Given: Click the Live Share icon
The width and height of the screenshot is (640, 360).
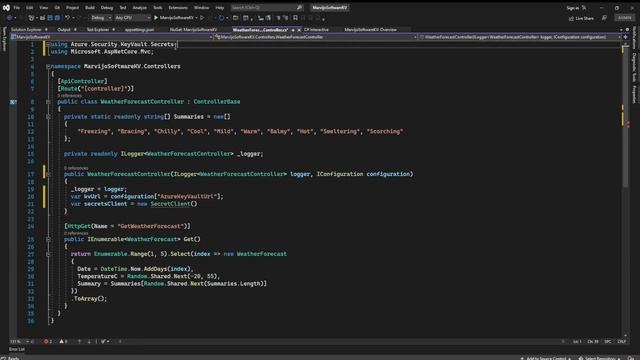Looking at the screenshot, I should [571, 18].
